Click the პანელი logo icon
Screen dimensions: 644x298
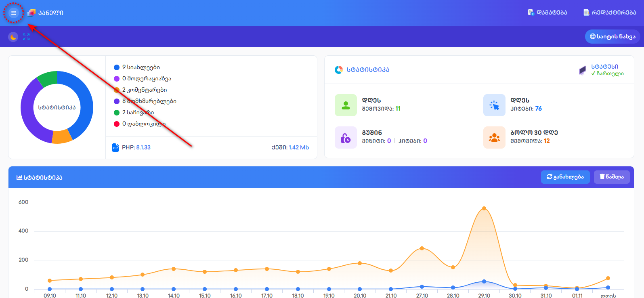point(31,13)
